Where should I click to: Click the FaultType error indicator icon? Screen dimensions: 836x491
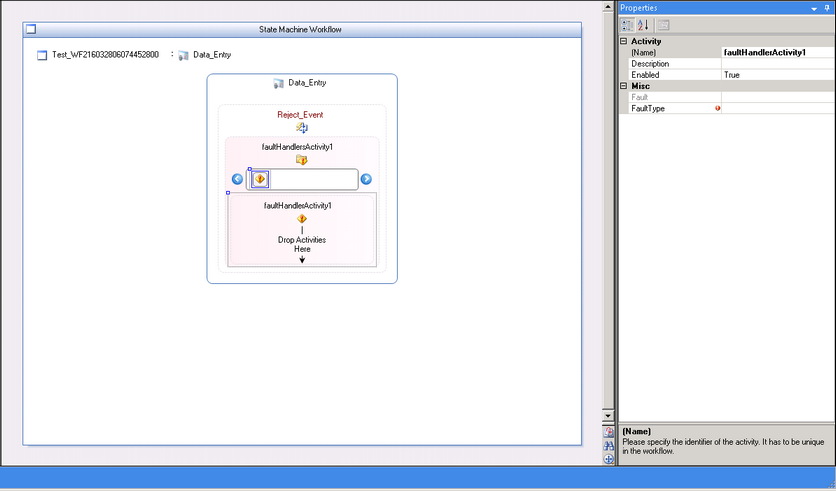[718, 108]
